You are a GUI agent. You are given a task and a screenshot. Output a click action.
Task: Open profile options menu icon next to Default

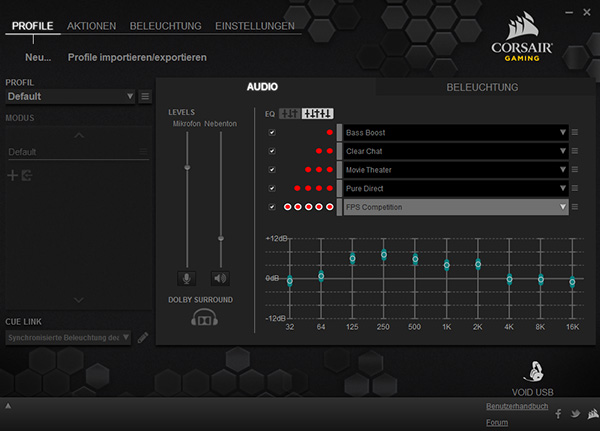[145, 96]
